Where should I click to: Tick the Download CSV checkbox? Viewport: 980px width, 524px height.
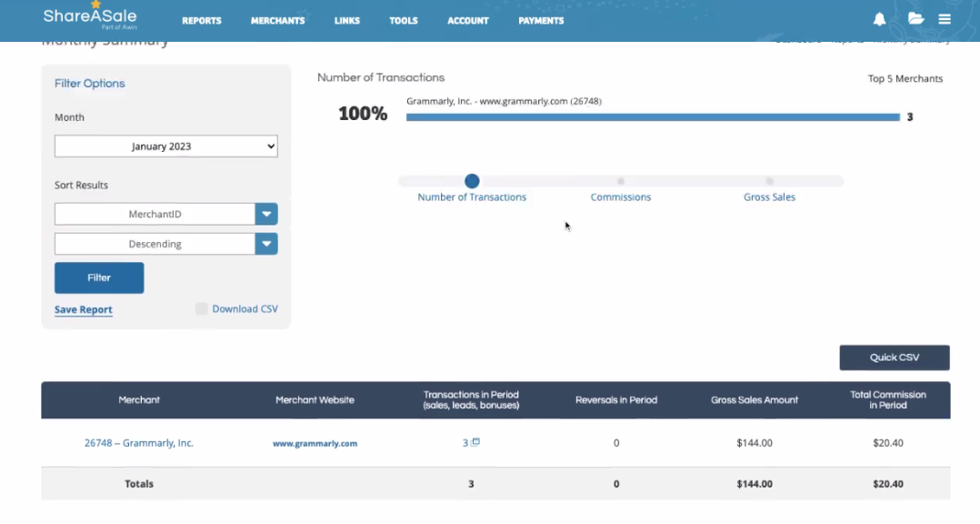point(201,309)
